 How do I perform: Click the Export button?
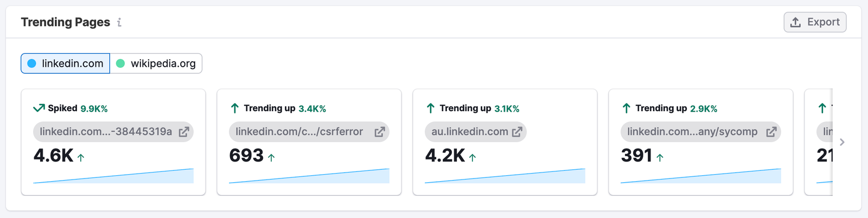point(815,22)
